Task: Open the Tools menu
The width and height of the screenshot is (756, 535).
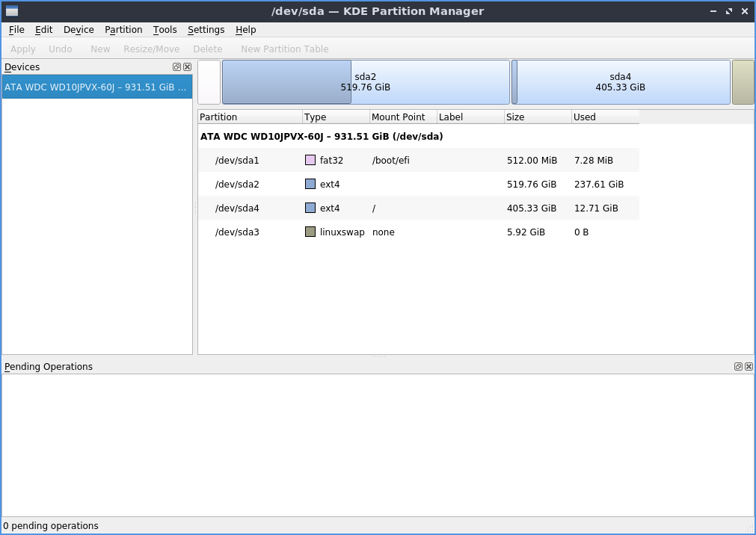Action: point(165,30)
